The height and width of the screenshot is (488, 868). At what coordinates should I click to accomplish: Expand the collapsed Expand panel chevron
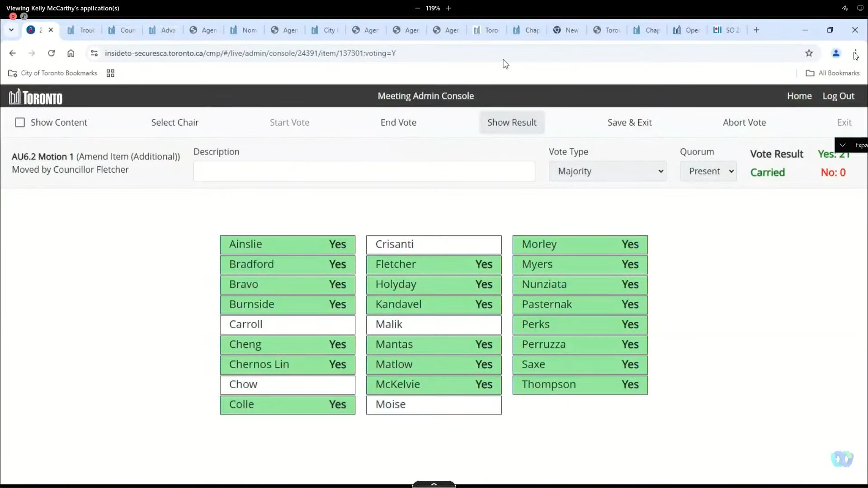pyautogui.click(x=843, y=145)
